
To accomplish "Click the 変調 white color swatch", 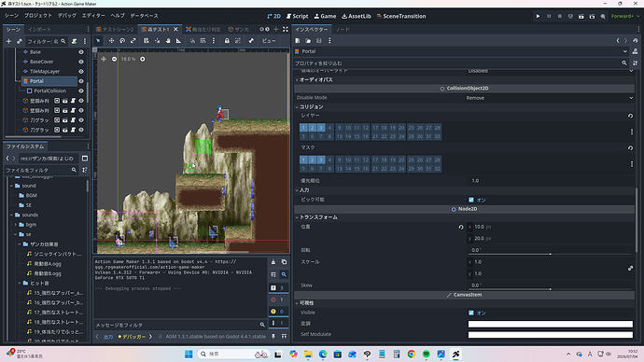I will coord(551,325).
